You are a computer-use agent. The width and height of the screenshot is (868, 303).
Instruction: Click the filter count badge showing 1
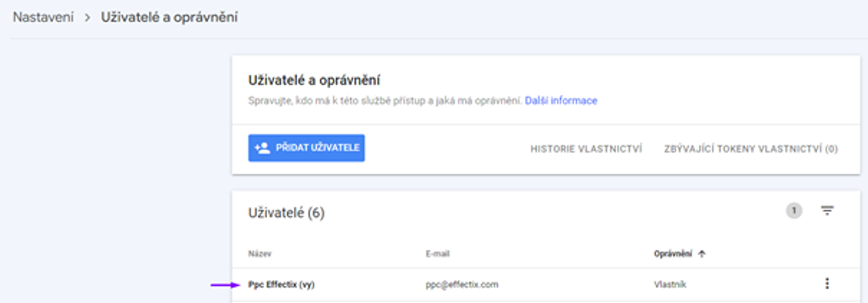point(794,211)
